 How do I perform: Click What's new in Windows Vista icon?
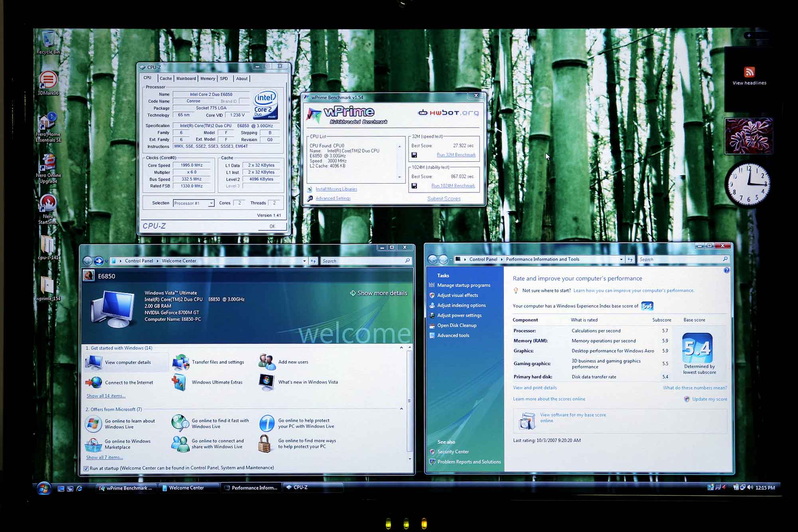click(267, 382)
